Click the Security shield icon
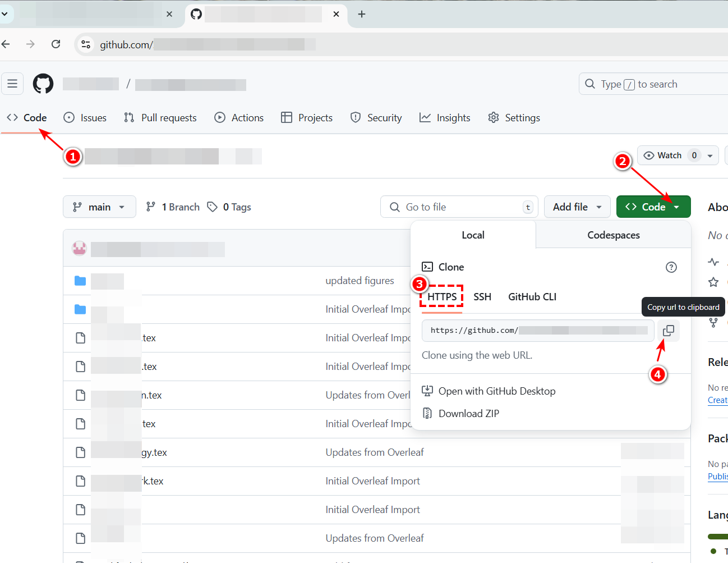 coord(355,117)
